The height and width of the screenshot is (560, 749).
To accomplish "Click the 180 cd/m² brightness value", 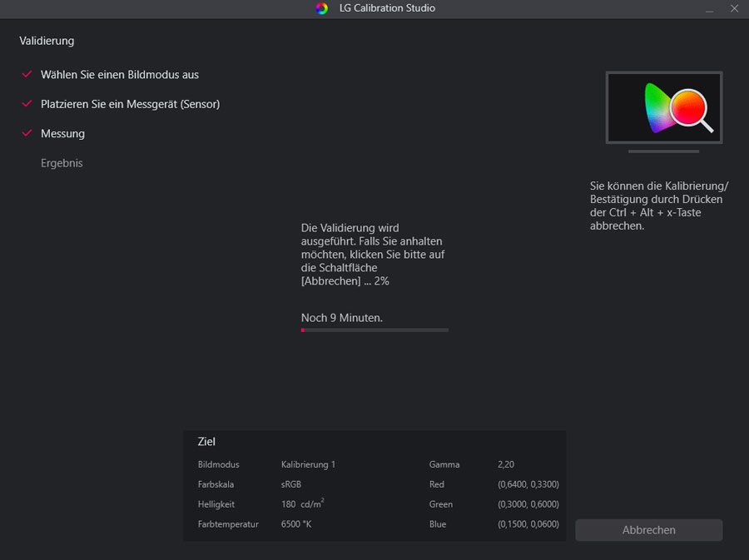I will (302, 503).
